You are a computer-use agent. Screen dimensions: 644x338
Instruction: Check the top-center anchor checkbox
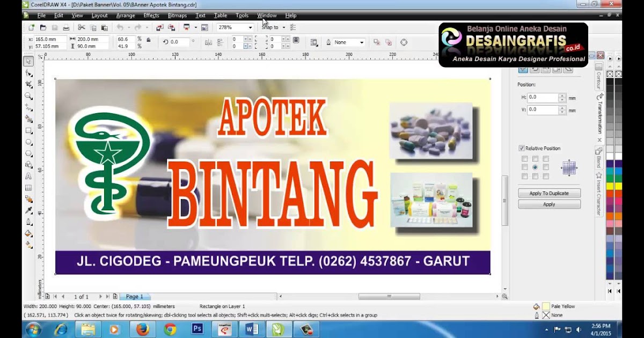[535, 159]
